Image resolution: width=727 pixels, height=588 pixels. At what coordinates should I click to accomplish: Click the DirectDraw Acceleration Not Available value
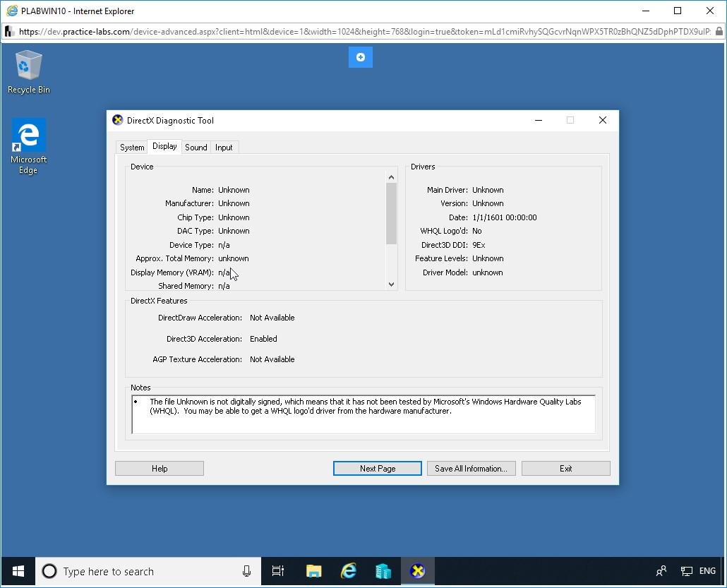click(272, 318)
